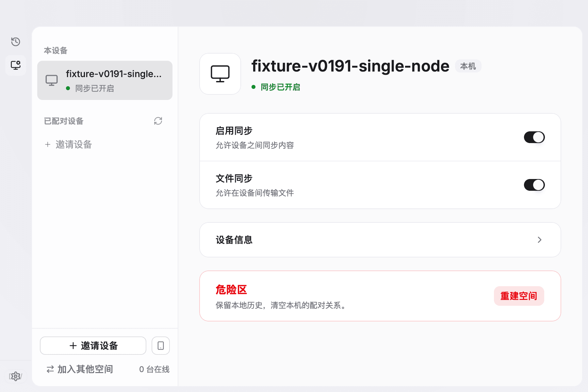Select fixture-v0191-single device in list

[105, 80]
